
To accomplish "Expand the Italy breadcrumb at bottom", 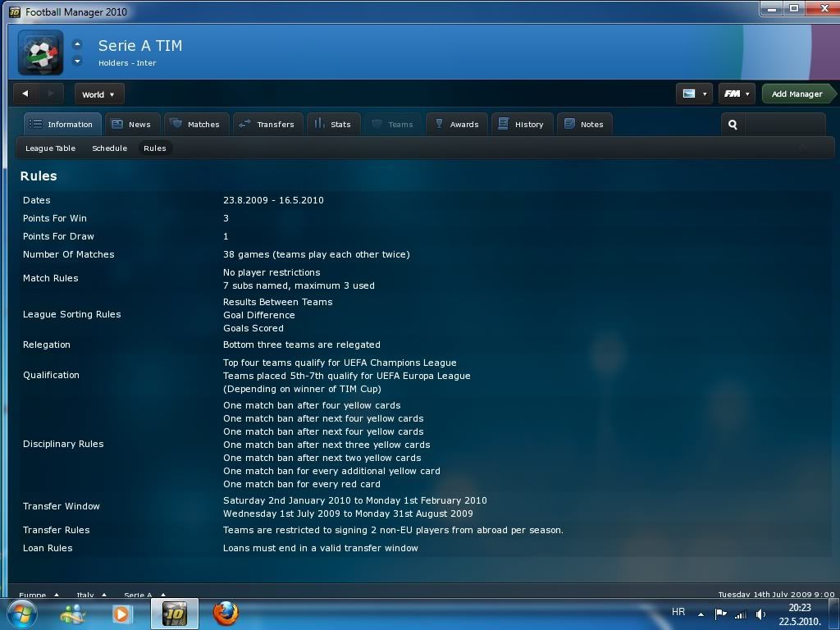I will (91, 595).
